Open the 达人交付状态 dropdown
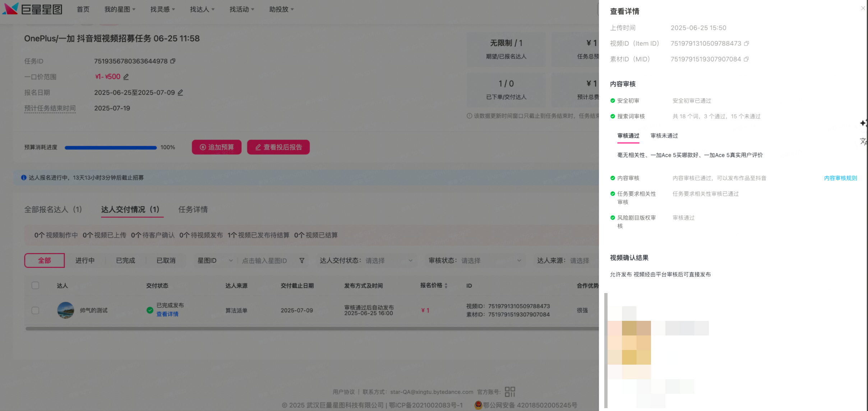The height and width of the screenshot is (411, 868). pos(388,261)
